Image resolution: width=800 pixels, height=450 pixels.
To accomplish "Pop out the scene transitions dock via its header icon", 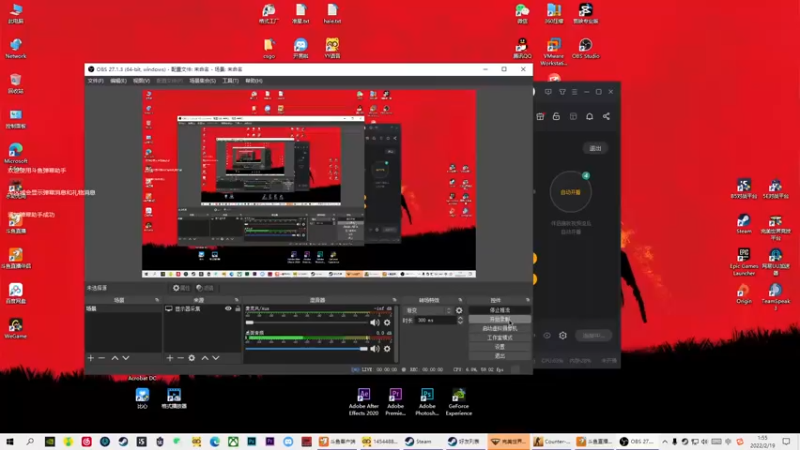I will click(460, 300).
